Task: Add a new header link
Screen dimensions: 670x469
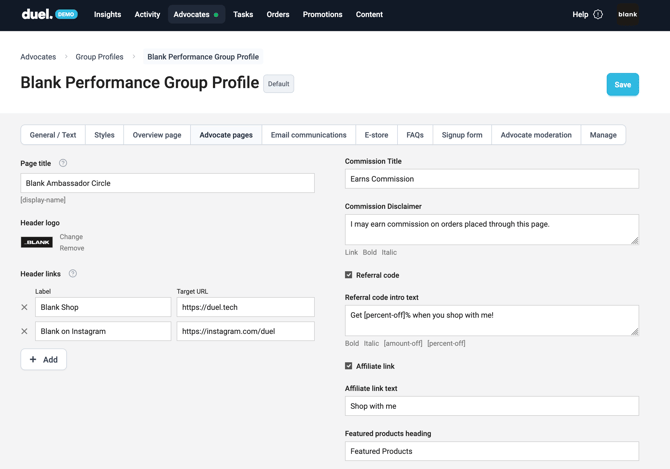Action: (x=44, y=359)
